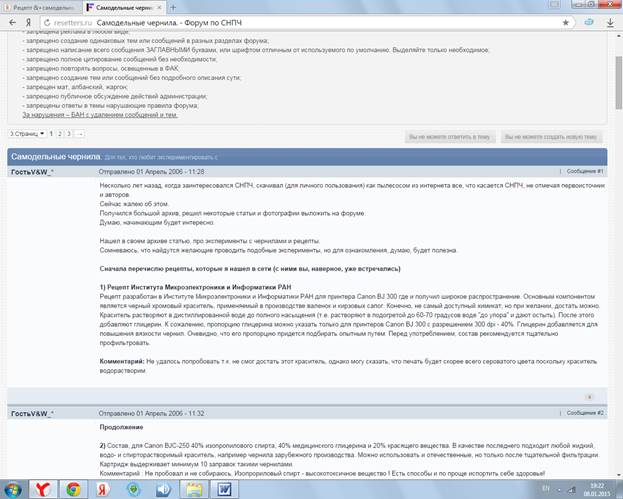Open the 'Сообщение #2' permalink

tap(585, 413)
